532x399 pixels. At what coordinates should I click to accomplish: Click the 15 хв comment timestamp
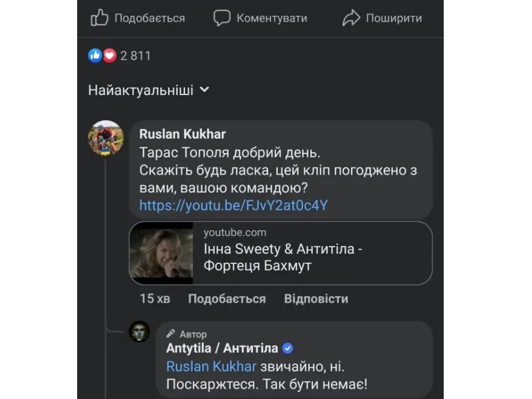point(155,299)
